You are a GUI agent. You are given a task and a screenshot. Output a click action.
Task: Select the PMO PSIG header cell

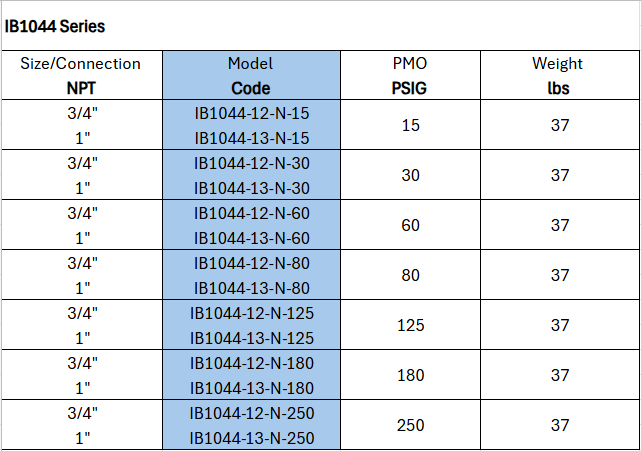click(x=410, y=75)
